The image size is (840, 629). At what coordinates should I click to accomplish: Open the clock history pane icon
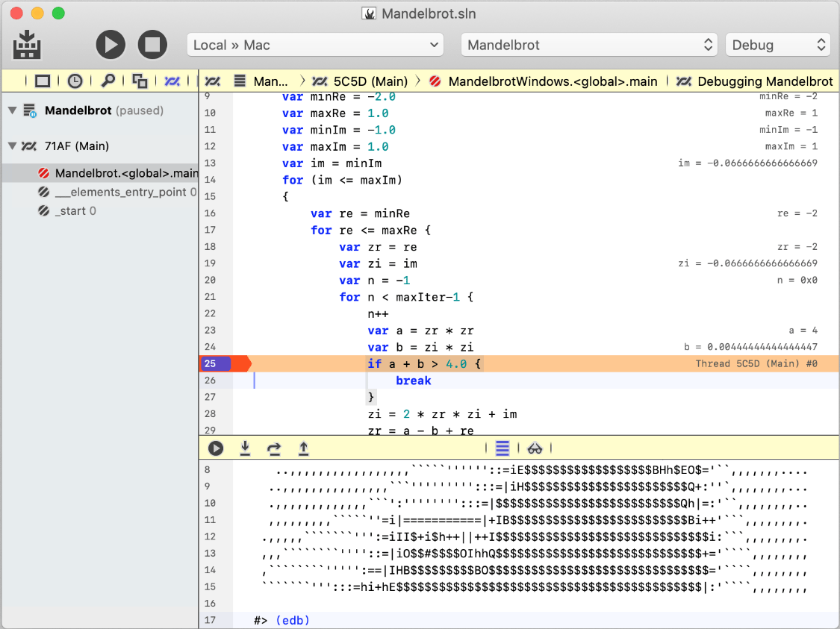coord(75,81)
